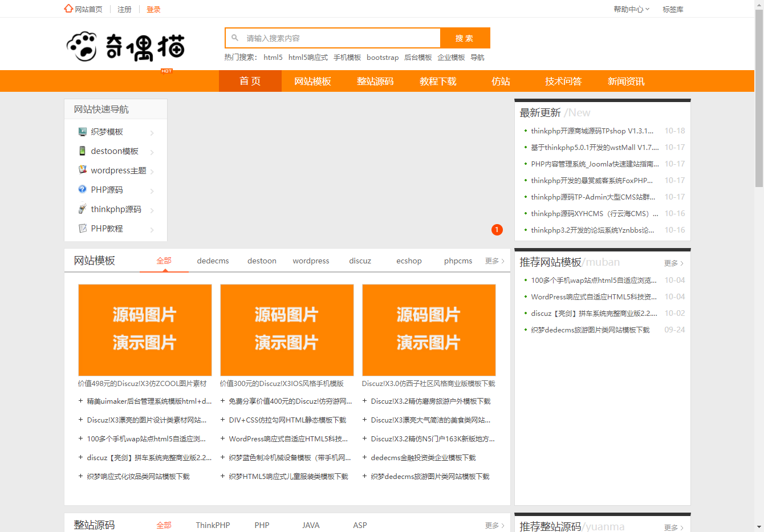Viewport: 764px width, 532px height.
Task: Open 新闻资讯 in the navigation bar
Action: (627, 81)
